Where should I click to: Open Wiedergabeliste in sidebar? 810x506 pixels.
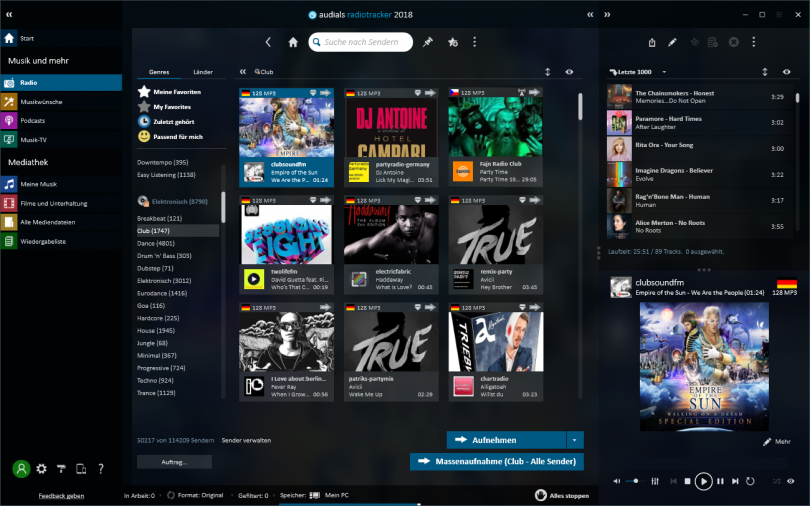point(61,241)
